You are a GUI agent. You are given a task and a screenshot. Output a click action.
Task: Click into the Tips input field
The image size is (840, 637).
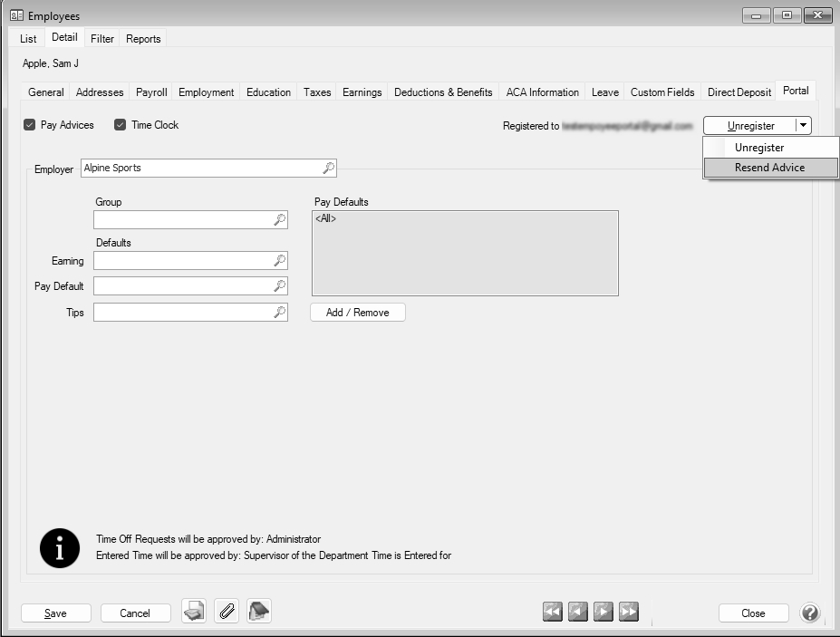click(182, 313)
